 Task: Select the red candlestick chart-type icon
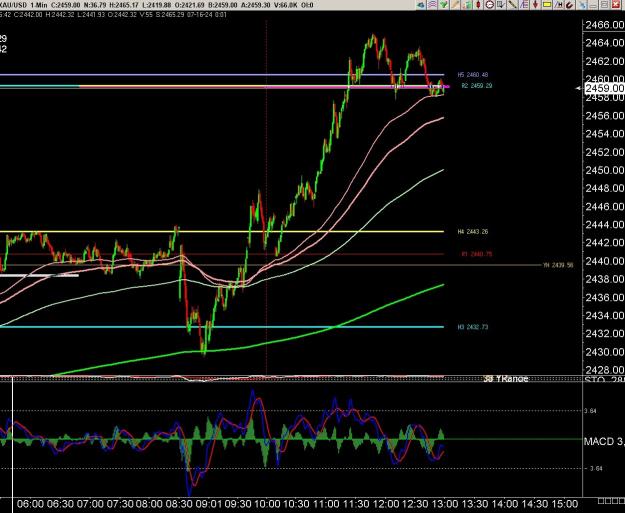(x=478, y=5)
